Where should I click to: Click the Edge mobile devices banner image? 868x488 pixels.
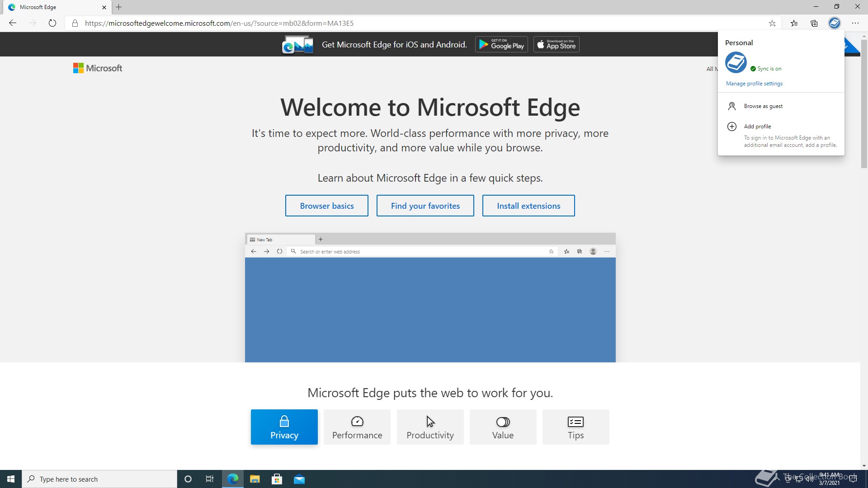(297, 45)
